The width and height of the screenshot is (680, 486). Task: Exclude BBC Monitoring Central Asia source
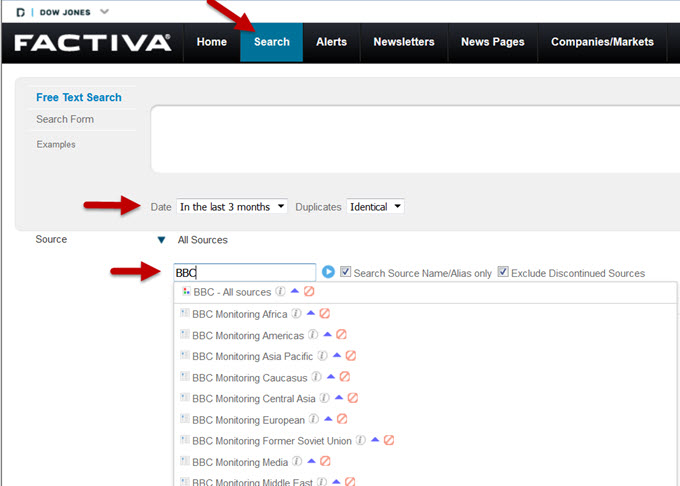(x=353, y=398)
